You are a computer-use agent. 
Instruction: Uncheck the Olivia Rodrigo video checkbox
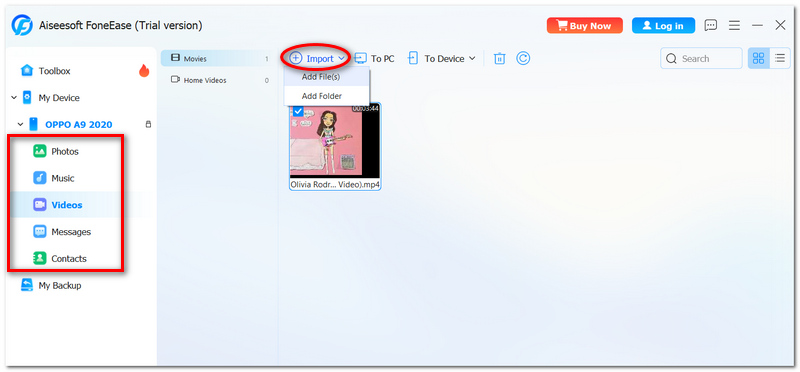297,110
